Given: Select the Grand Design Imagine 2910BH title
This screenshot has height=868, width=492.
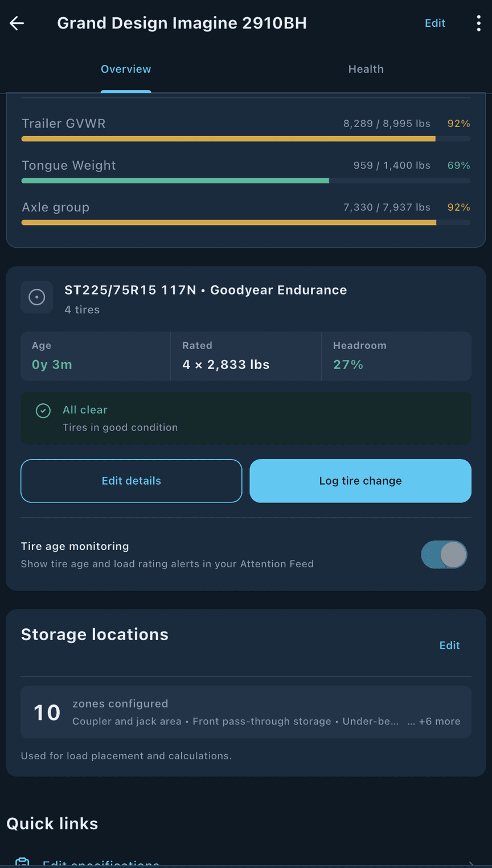Looking at the screenshot, I should point(182,23).
